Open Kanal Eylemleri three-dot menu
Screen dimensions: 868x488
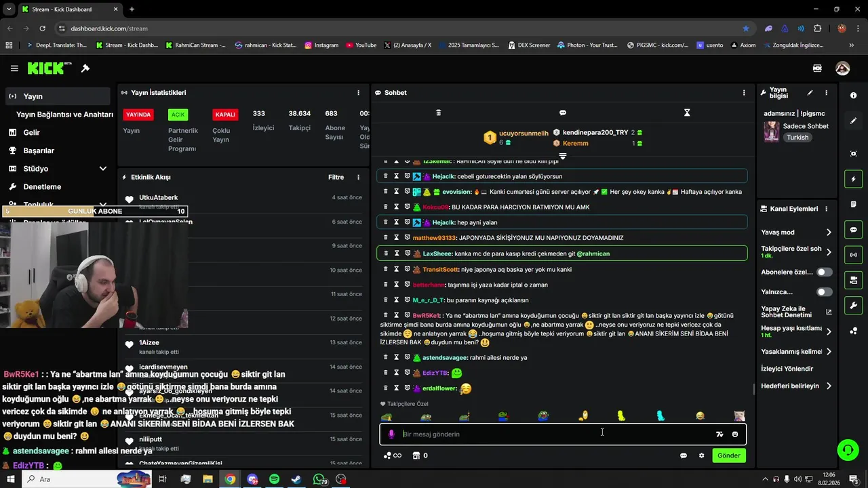pyautogui.click(x=826, y=209)
